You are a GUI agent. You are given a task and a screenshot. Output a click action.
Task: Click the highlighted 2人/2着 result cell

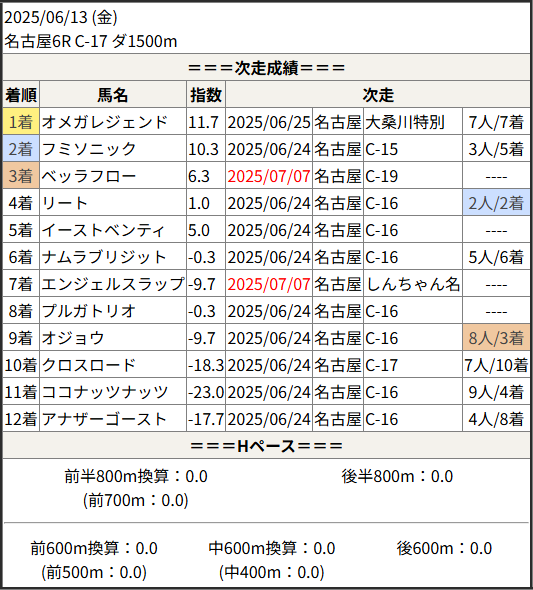point(496,203)
